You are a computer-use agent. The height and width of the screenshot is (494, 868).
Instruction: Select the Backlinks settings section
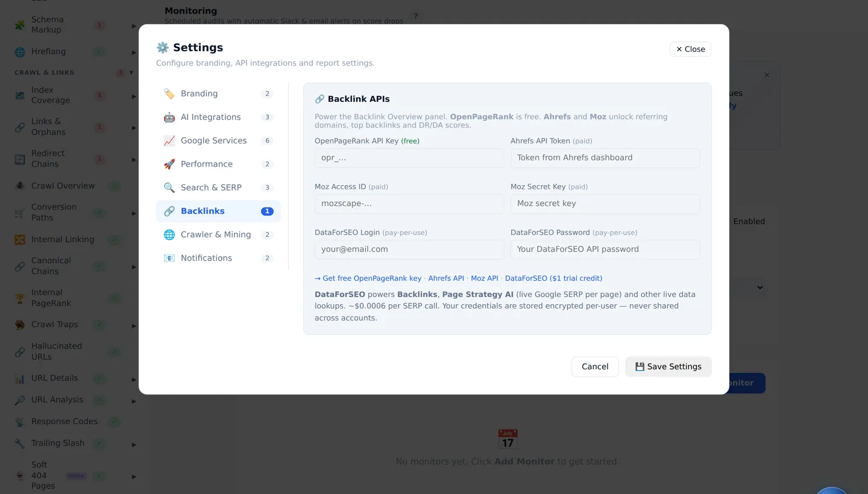coord(218,211)
